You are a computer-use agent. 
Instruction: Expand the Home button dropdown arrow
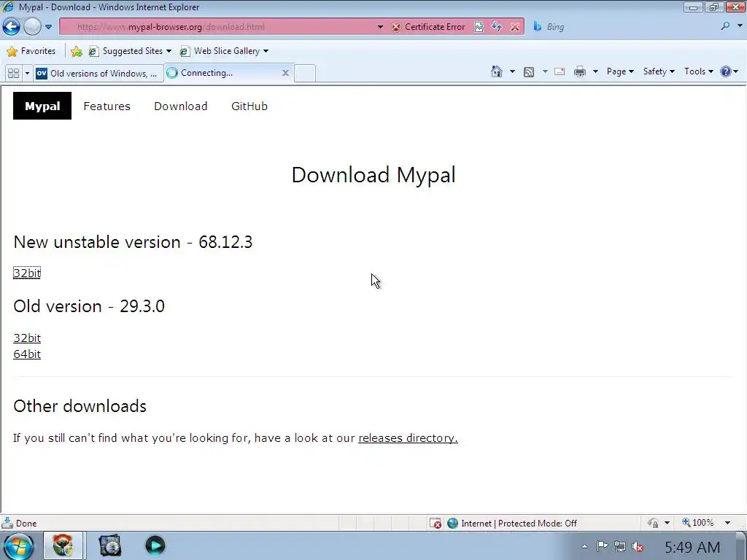512,72
